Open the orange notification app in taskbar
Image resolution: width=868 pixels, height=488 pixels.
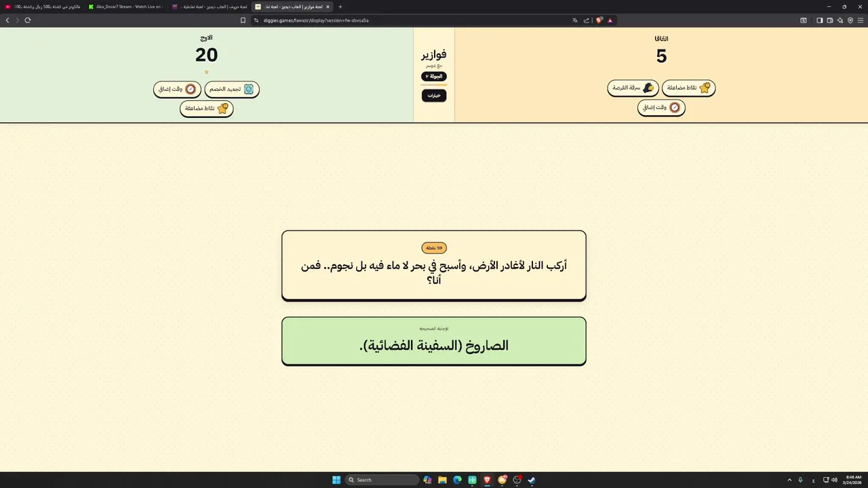pyautogui.click(x=502, y=480)
